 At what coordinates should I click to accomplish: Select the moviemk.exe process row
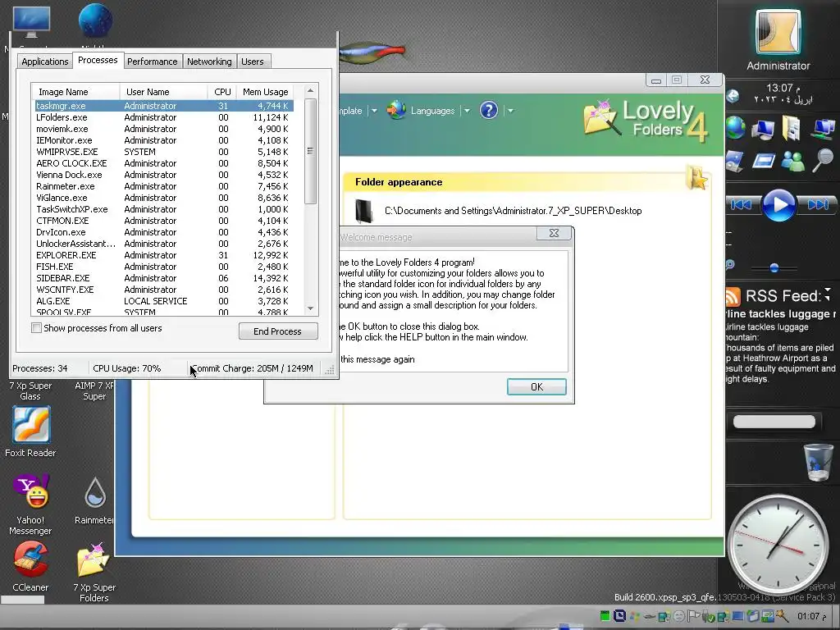[164, 129]
